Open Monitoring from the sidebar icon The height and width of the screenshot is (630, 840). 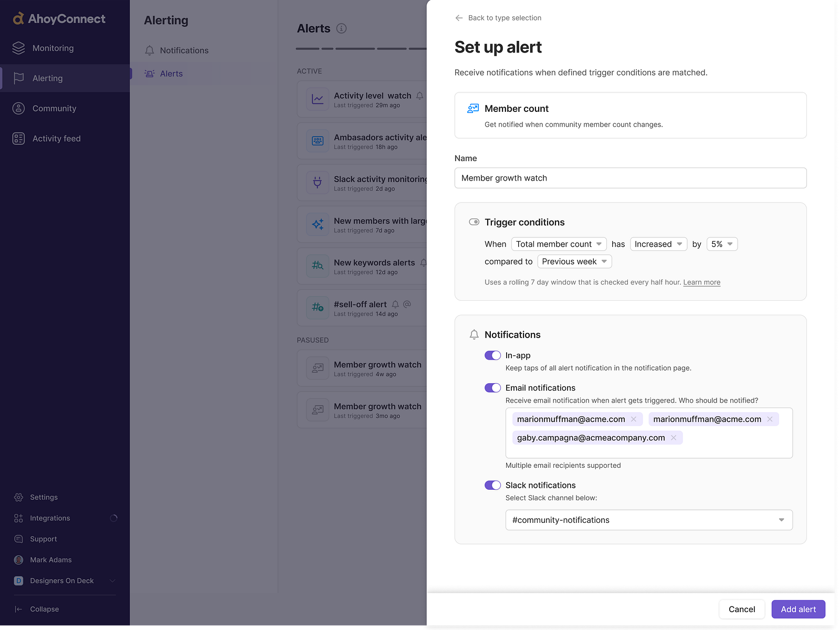(x=18, y=48)
